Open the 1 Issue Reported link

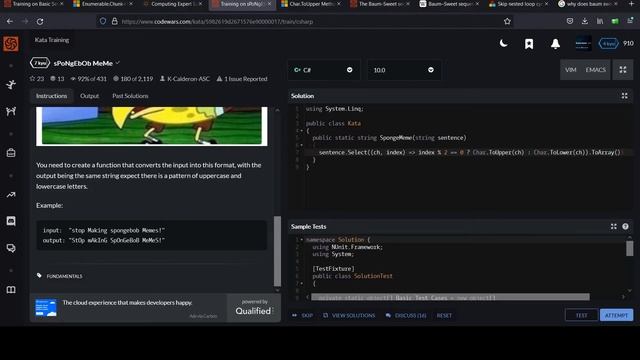click(242, 79)
